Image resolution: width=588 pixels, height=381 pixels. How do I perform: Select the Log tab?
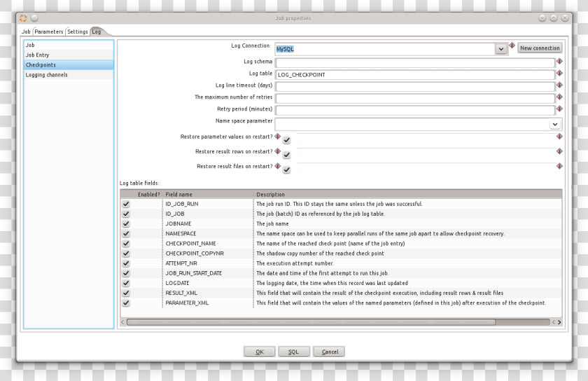click(97, 32)
